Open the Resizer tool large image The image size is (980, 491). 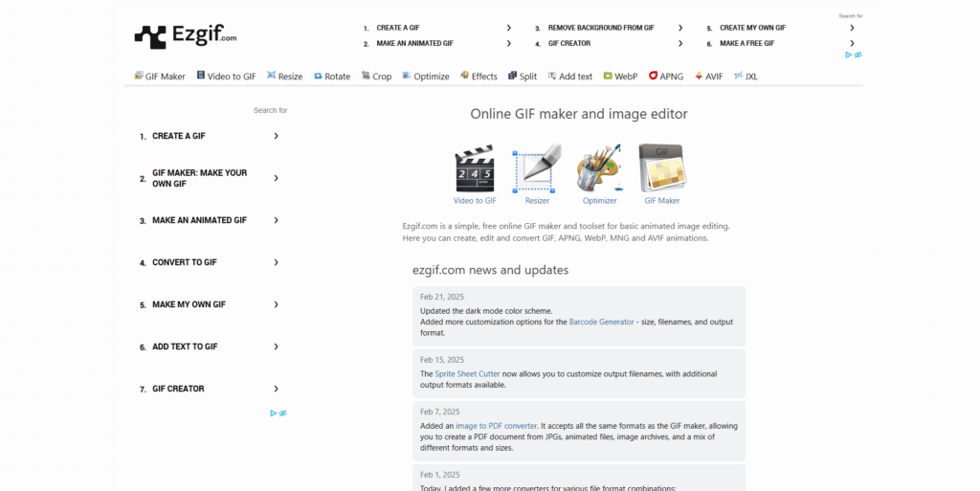coord(537,168)
